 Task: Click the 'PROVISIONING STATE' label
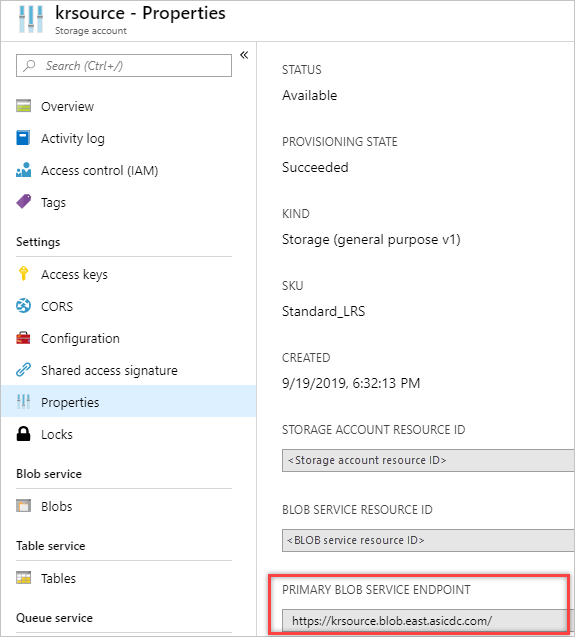click(x=340, y=141)
